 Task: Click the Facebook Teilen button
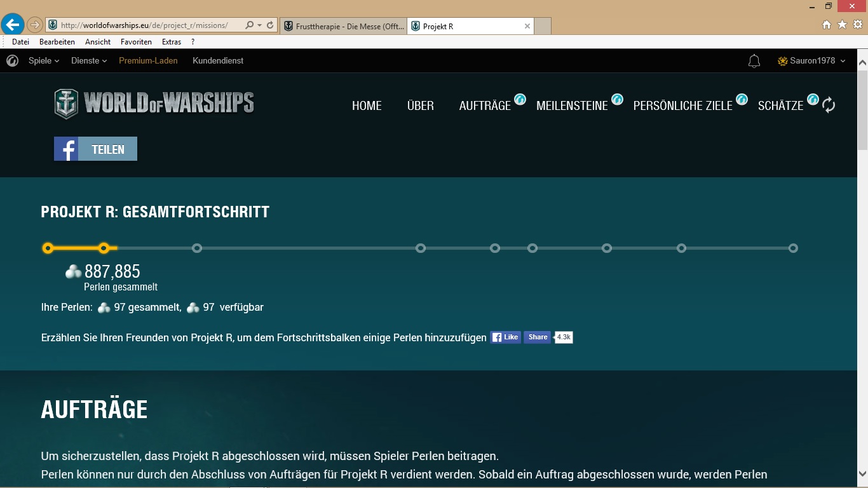(x=95, y=149)
